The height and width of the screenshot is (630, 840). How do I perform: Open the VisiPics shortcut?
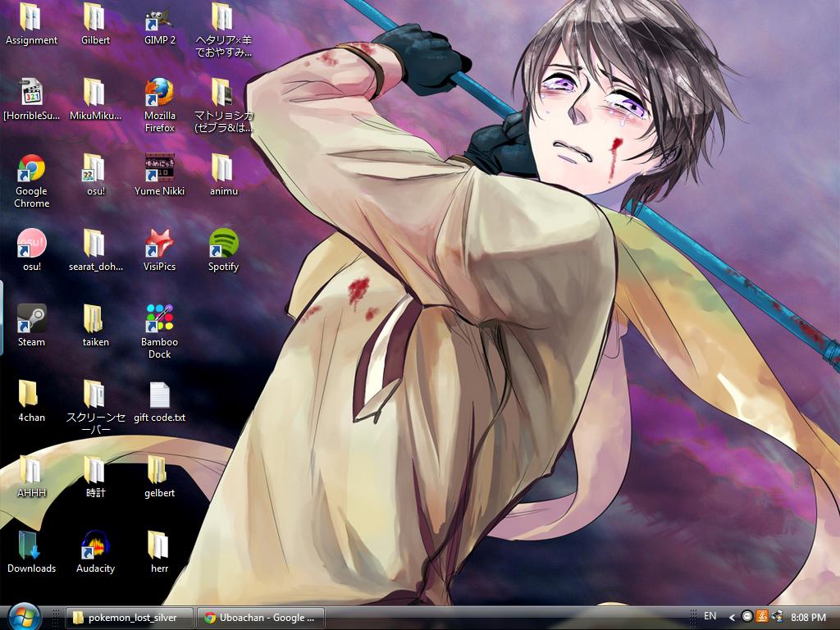coord(160,250)
